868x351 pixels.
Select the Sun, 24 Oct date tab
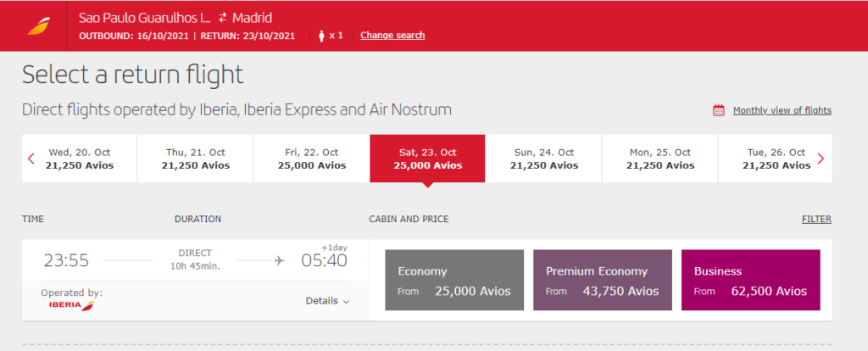[543, 159]
